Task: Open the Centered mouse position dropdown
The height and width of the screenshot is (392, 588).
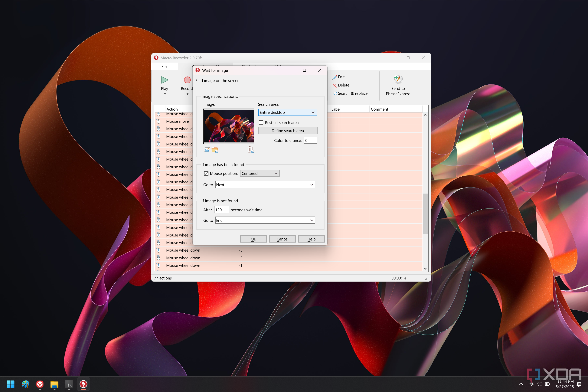Action: 260,173
